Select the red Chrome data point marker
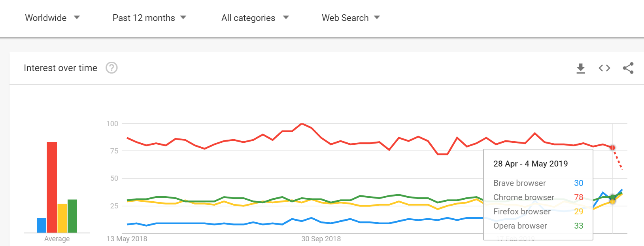 point(612,148)
